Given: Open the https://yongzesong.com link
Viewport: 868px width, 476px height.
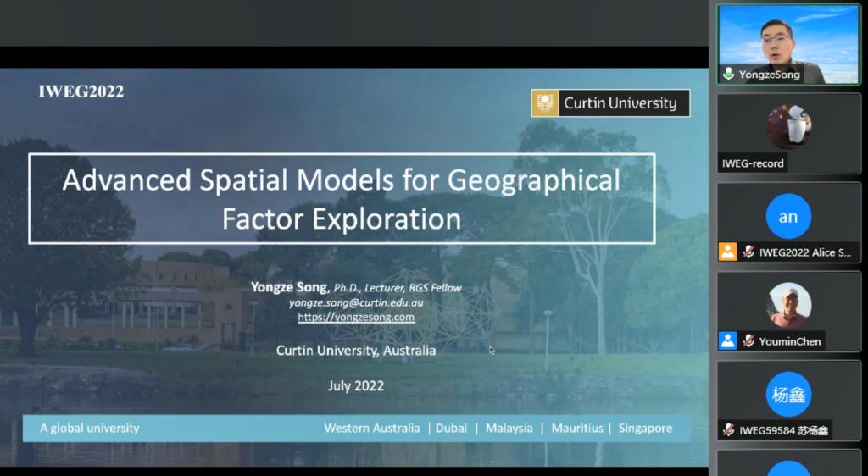Looking at the screenshot, I should click(x=356, y=318).
